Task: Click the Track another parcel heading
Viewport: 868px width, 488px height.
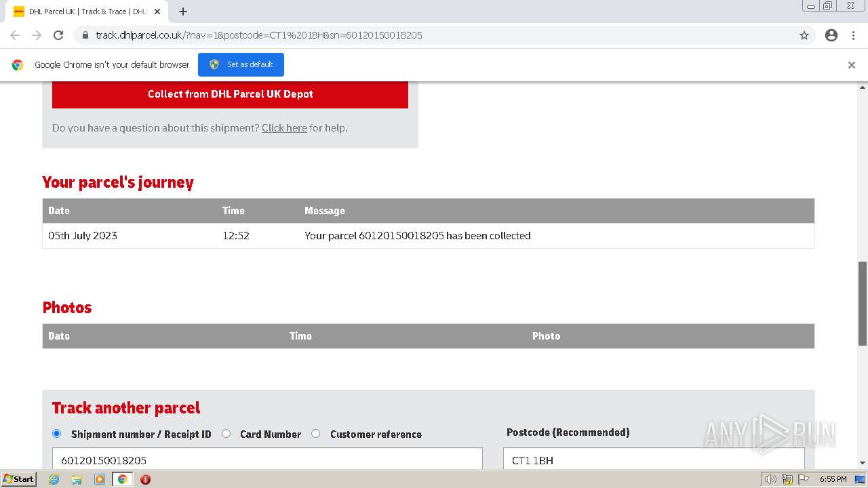Action: 126,408
